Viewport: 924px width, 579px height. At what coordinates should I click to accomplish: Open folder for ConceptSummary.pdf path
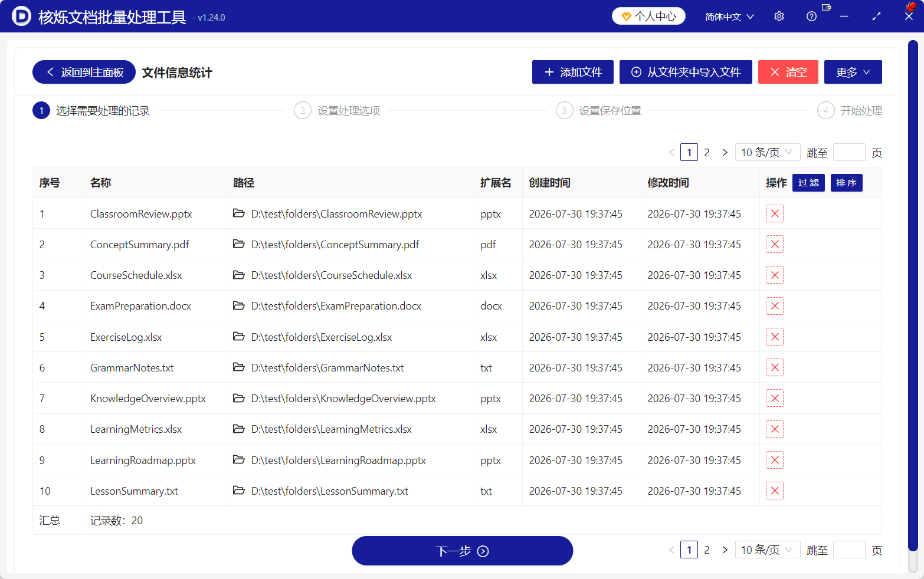[239, 244]
